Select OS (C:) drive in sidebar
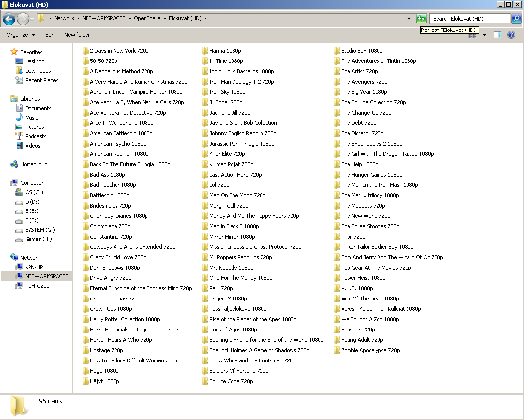Screen dimensions: 524x420 click(34, 192)
